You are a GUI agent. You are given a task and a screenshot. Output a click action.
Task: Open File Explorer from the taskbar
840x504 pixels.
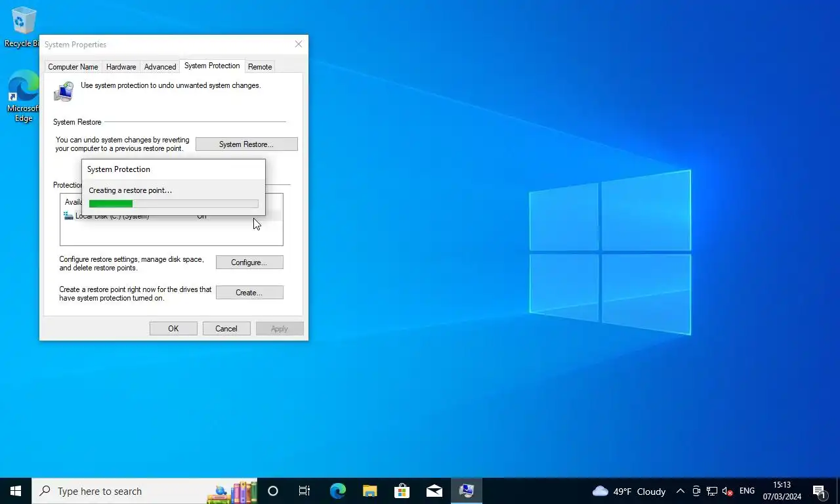click(x=369, y=491)
